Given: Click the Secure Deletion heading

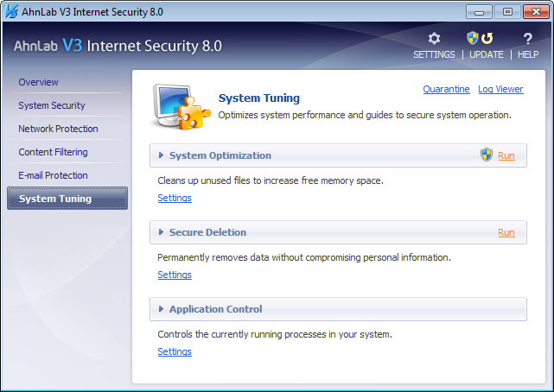Looking at the screenshot, I should 207,232.
